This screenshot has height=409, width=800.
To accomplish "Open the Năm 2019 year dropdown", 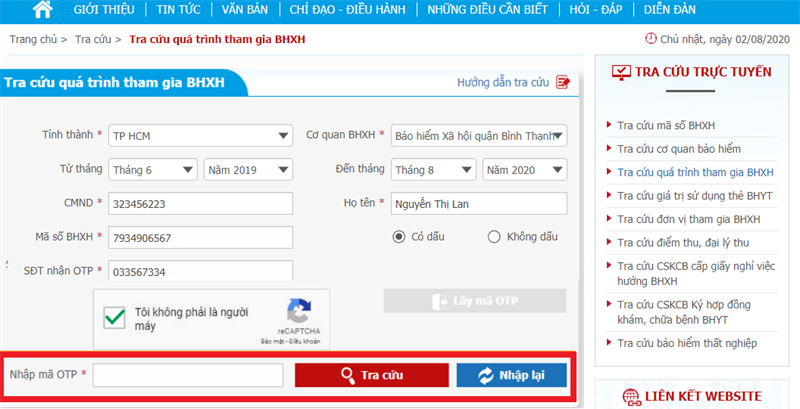I will pyautogui.click(x=248, y=170).
